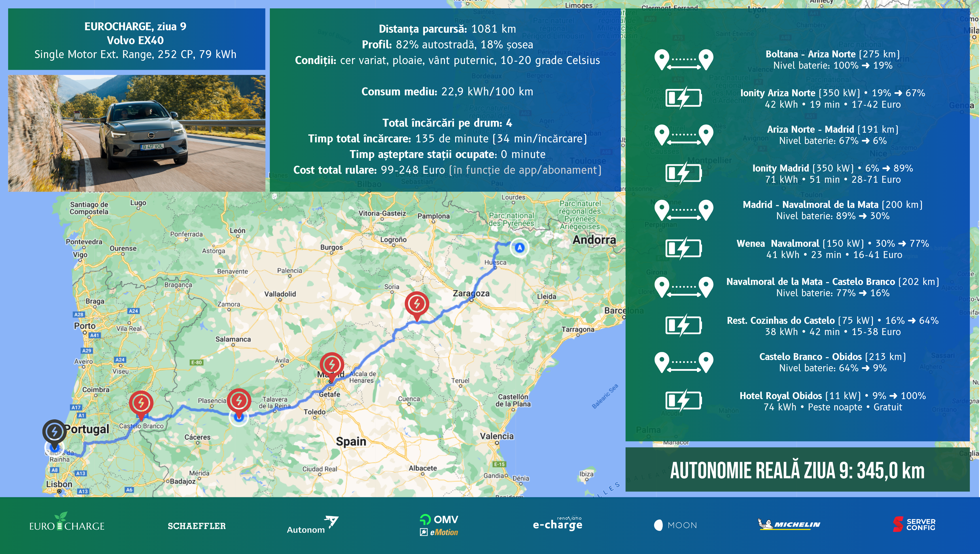The image size is (980, 554).
Task: Click the 'Volvo EX40' heading text
Action: coord(136,40)
